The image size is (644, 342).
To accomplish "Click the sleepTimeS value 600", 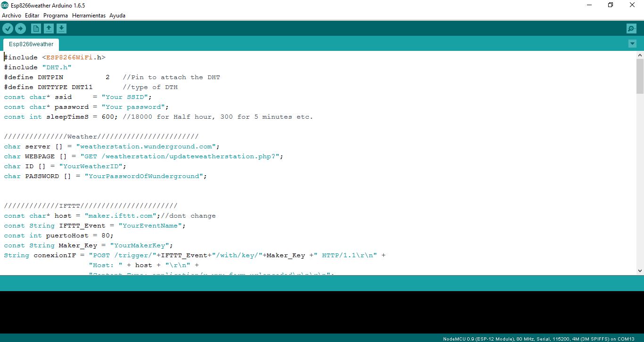I will click(x=107, y=117).
